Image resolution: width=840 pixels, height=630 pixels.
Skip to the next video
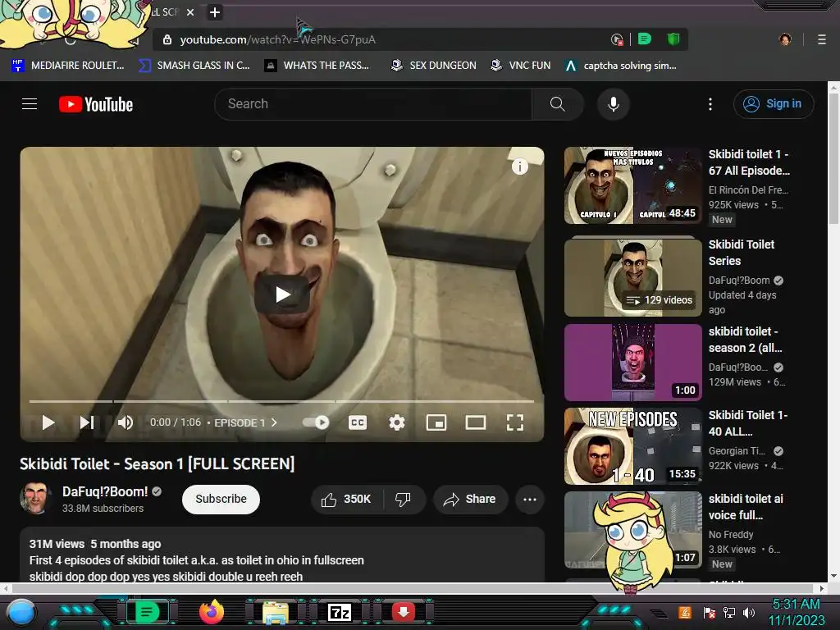[87, 422]
